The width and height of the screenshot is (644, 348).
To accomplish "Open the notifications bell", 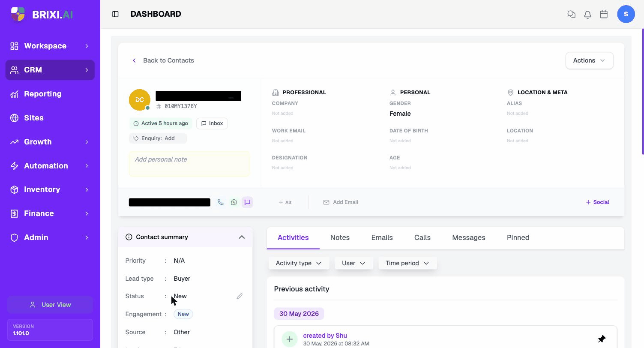I will [587, 14].
